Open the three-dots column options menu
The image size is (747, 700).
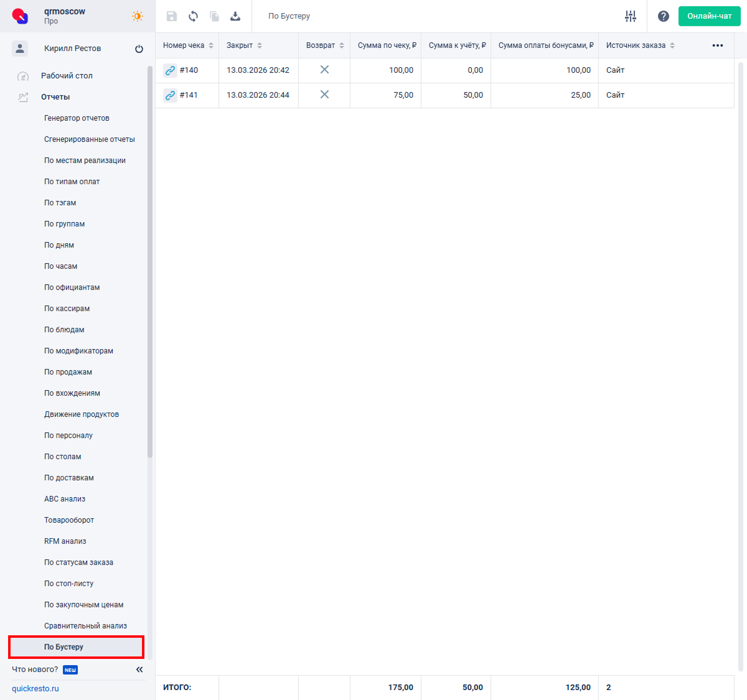click(x=718, y=45)
